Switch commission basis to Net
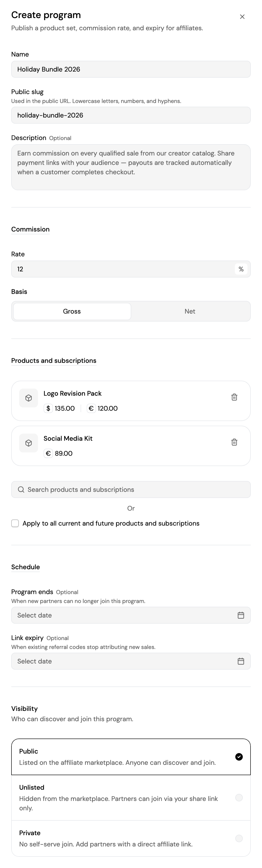 point(190,311)
